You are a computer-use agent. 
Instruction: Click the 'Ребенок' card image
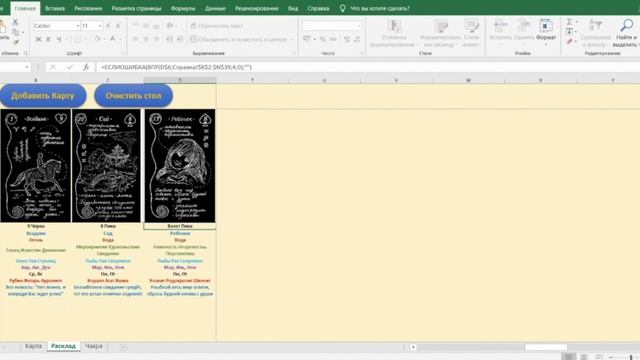(180, 166)
